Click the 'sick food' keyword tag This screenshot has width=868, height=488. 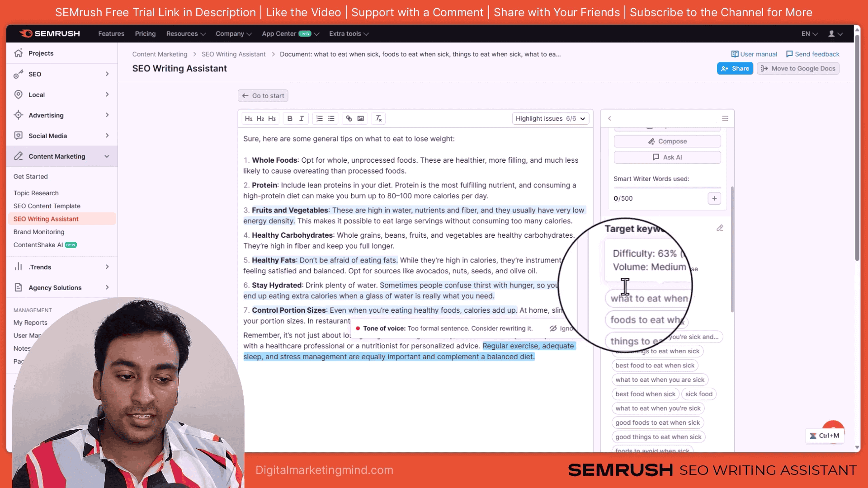tap(698, 394)
